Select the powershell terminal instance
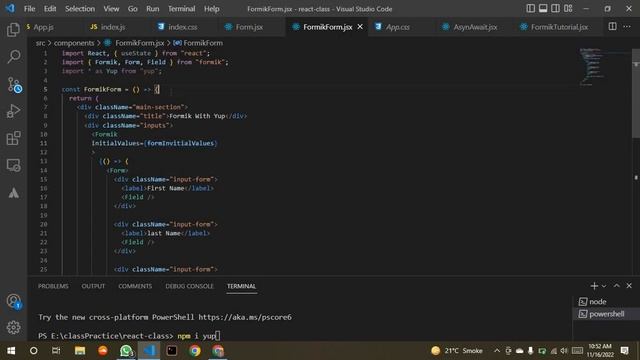The image size is (640, 360). coord(606,314)
